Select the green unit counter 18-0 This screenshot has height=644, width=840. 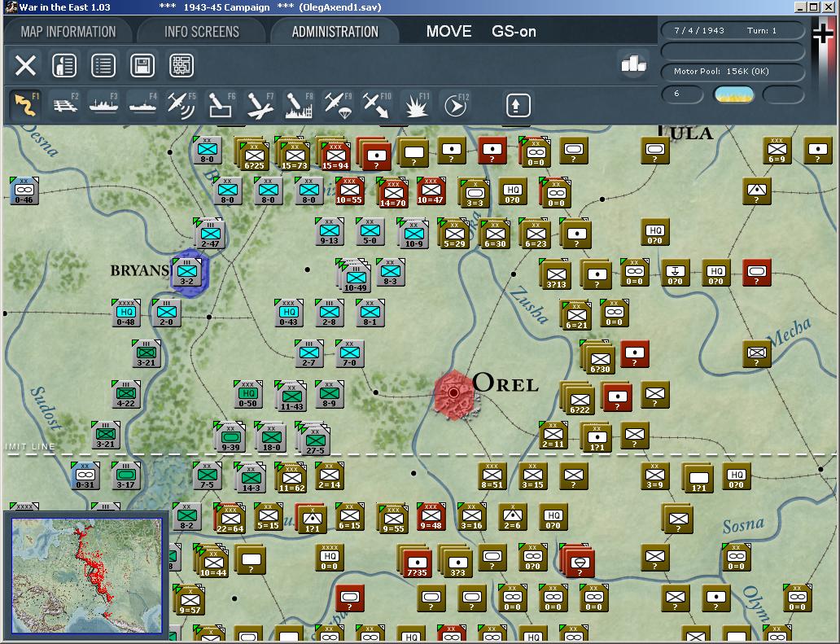tap(271, 438)
